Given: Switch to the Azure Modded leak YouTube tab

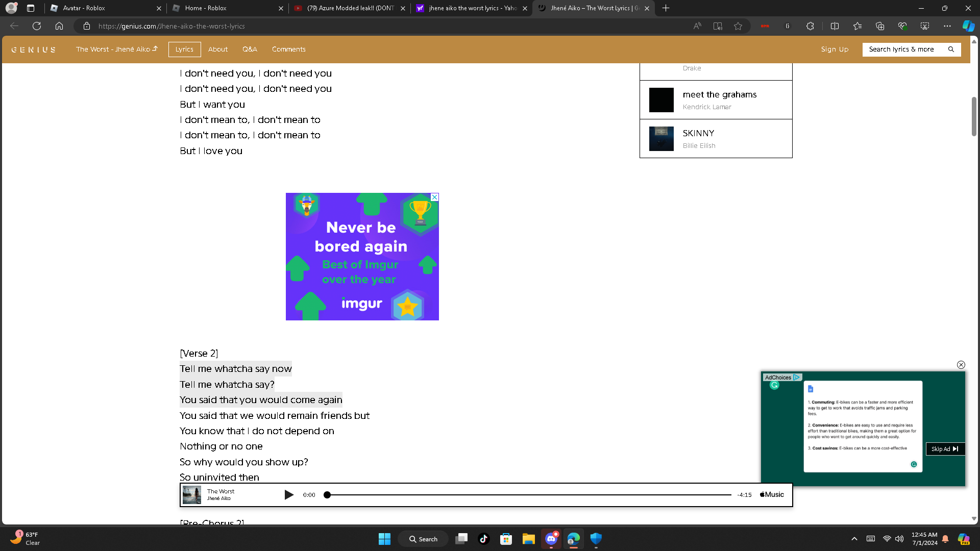Looking at the screenshot, I should [x=350, y=8].
